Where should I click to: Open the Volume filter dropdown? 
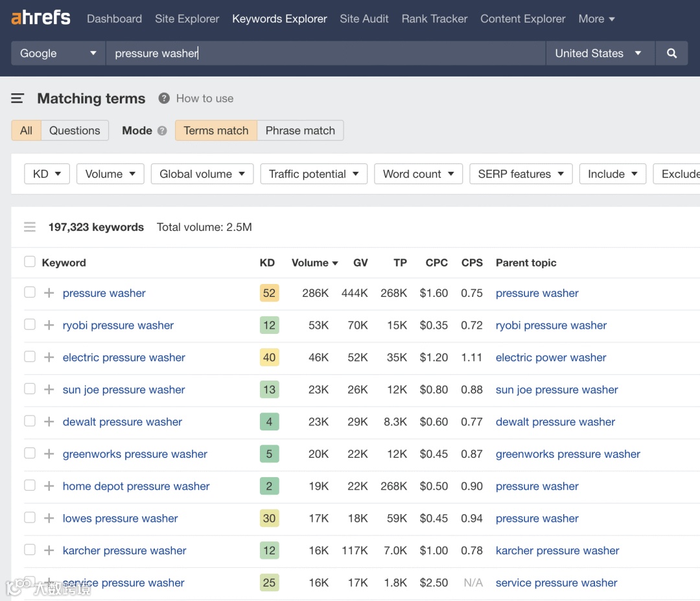pos(110,174)
